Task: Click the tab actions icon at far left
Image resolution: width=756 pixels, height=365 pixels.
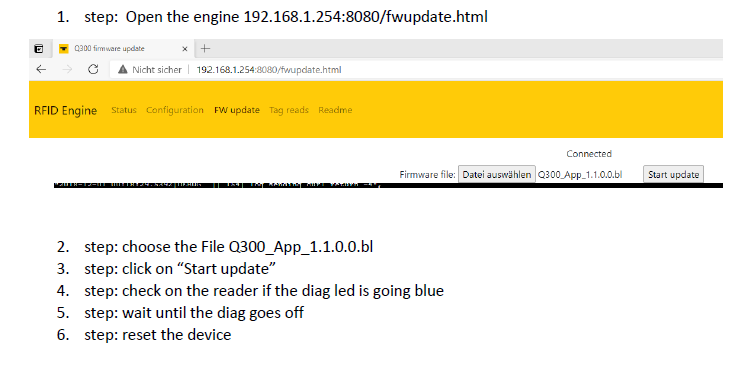Action: pos(39,49)
